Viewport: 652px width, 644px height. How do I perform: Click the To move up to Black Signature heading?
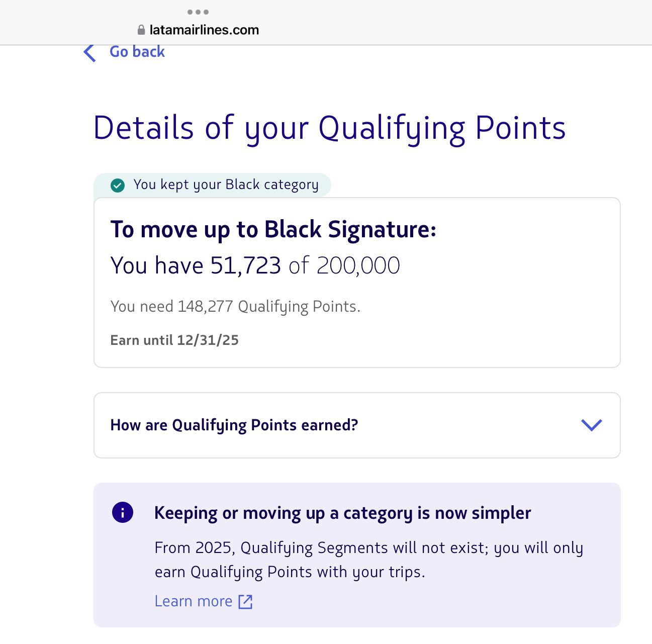click(273, 230)
